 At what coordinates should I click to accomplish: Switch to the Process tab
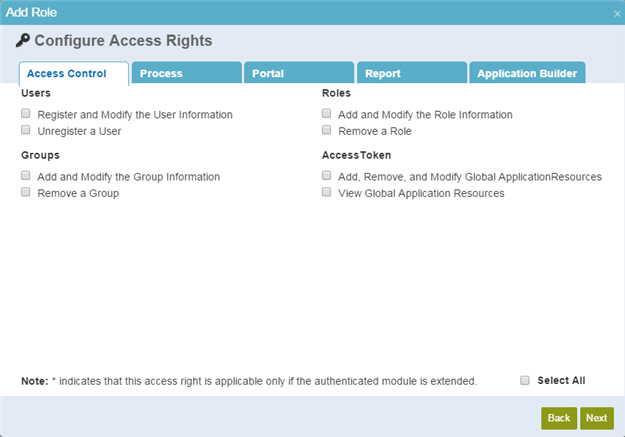pos(187,73)
